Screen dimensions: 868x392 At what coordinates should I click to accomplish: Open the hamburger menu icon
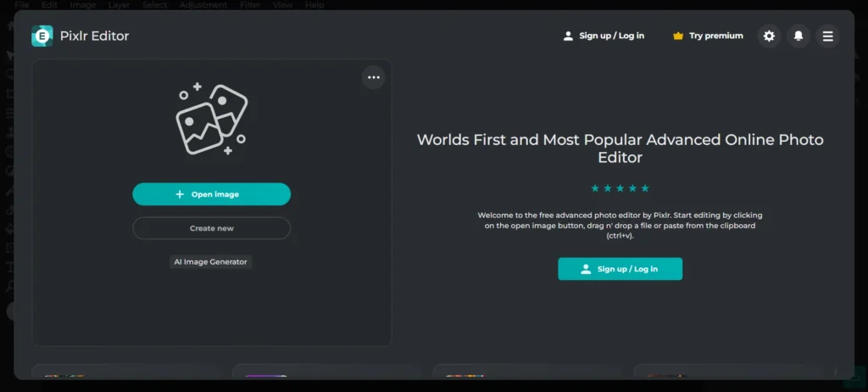pyautogui.click(x=827, y=36)
